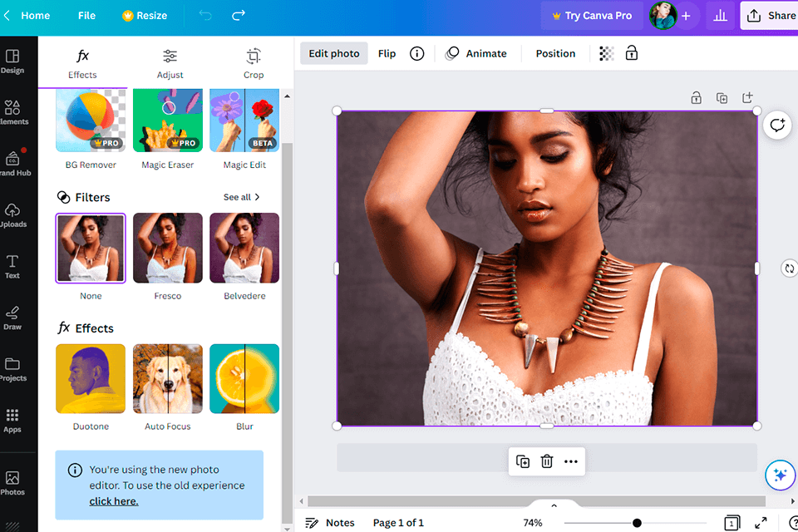The height and width of the screenshot is (532, 798).
Task: Duplicate element from floating toolbar
Action: (523, 461)
